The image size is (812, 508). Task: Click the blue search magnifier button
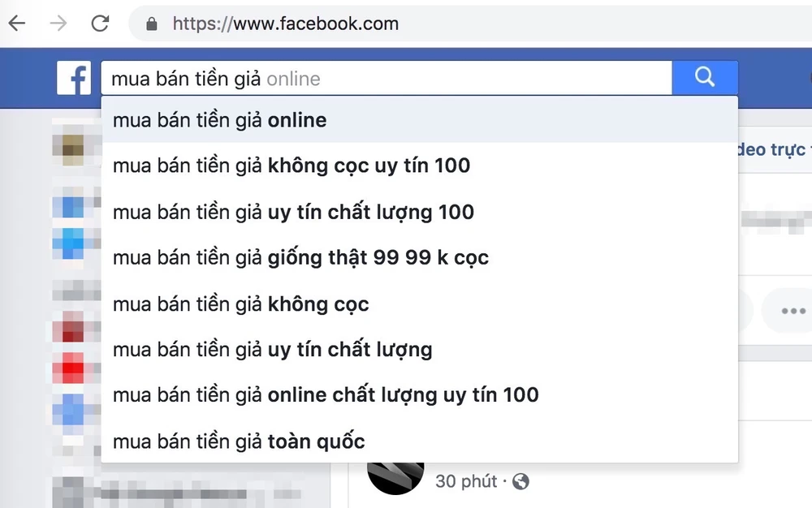coord(705,78)
